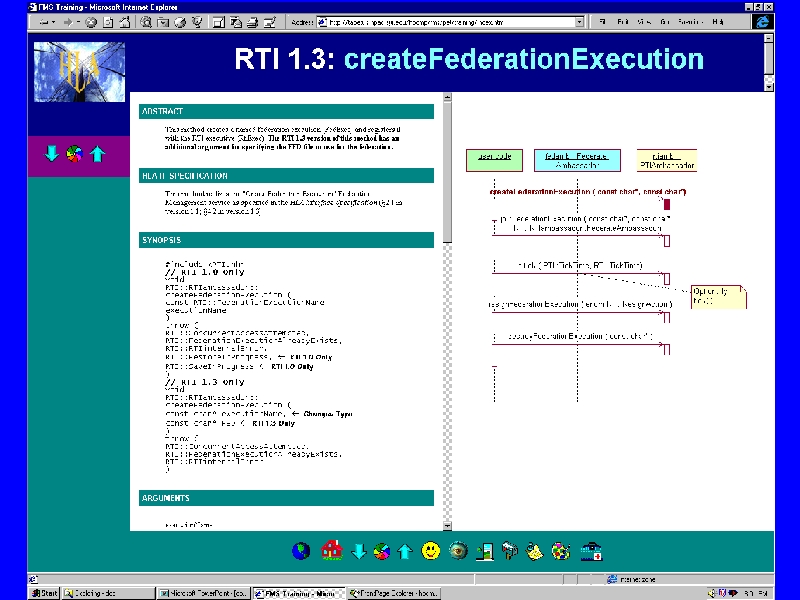
Task: Switch to FrontPage Explorer on the taskbar
Action: pyautogui.click(x=393, y=593)
